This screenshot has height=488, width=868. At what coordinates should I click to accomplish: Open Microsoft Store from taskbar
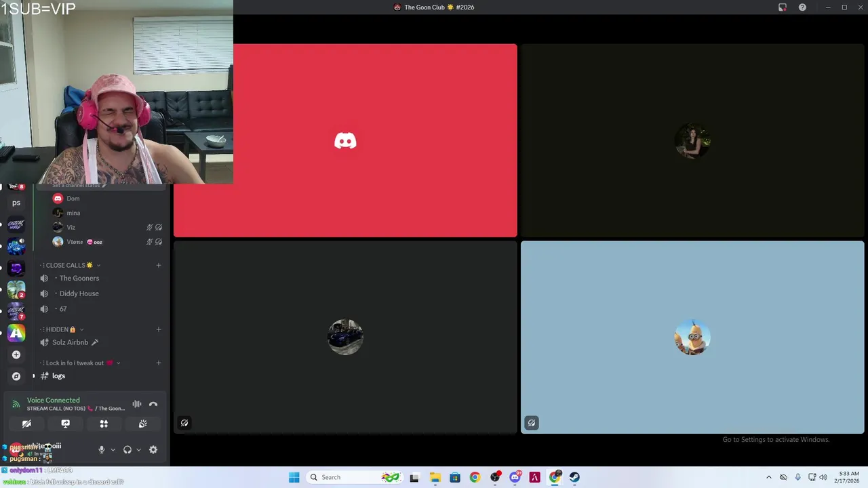coord(454,477)
